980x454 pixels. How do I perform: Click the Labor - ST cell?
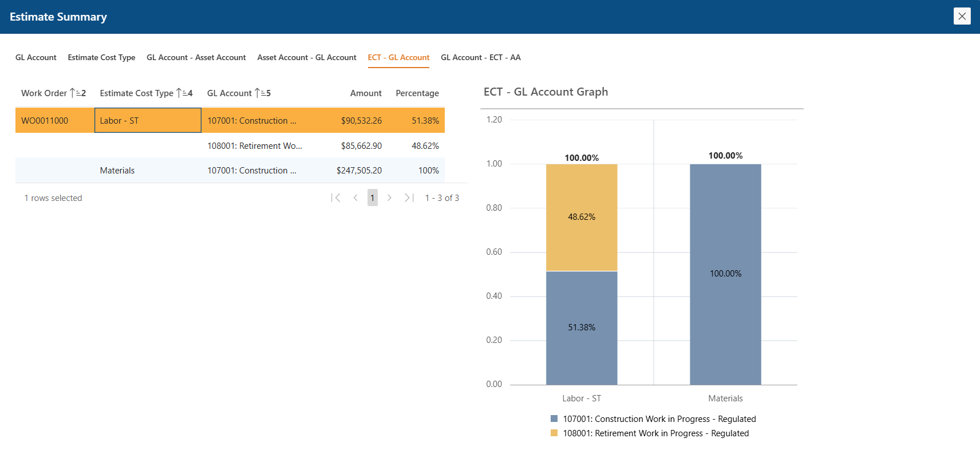(x=148, y=120)
